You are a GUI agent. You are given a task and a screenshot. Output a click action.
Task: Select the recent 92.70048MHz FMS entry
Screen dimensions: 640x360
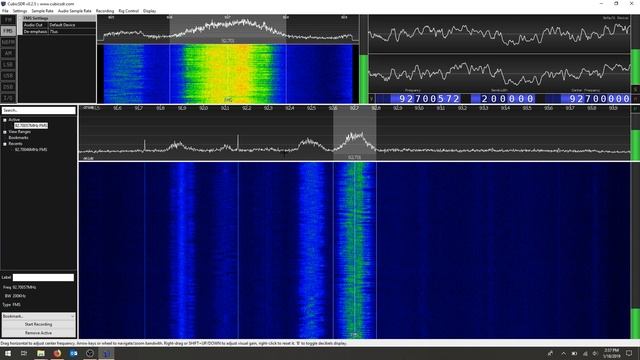point(31,150)
